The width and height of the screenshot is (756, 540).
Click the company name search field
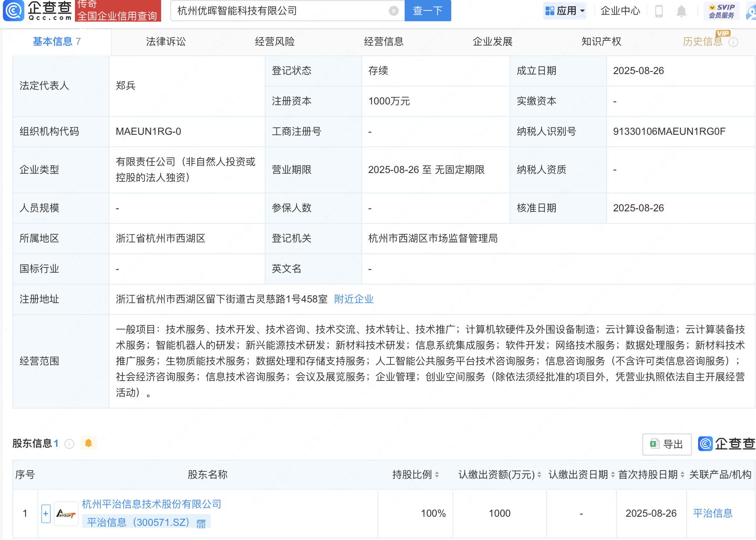(x=279, y=11)
